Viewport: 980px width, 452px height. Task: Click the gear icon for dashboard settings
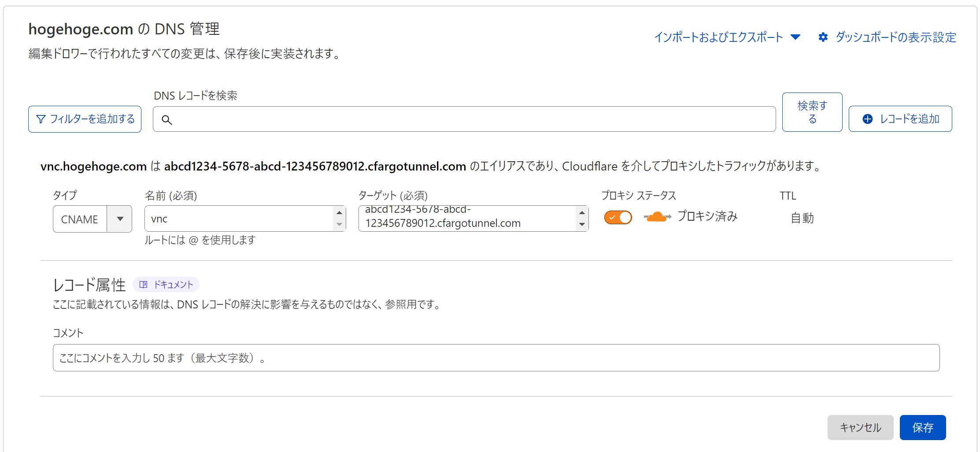pos(823,37)
